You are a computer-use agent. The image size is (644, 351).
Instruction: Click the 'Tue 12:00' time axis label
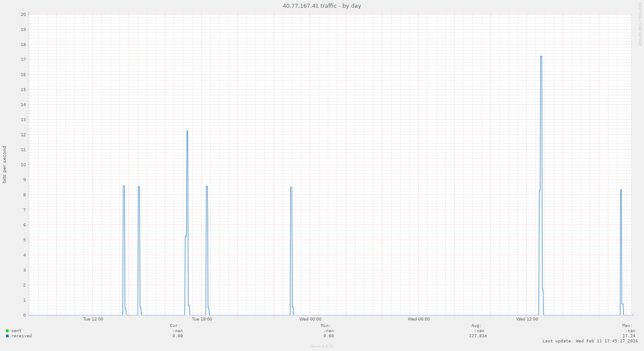93,319
